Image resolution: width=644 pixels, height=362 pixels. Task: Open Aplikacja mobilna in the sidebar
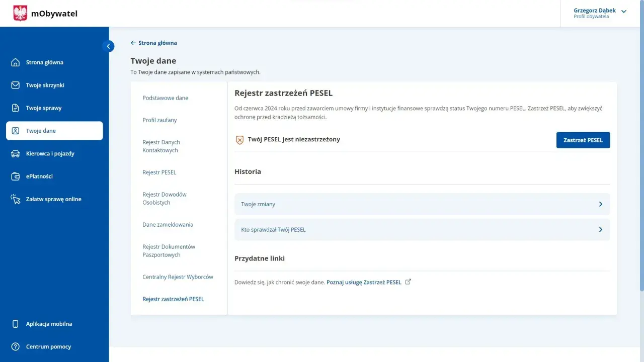click(54, 324)
